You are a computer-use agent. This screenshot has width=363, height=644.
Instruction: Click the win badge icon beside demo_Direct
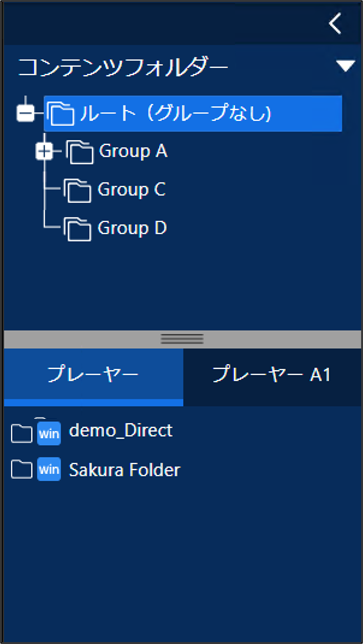[x=49, y=433]
